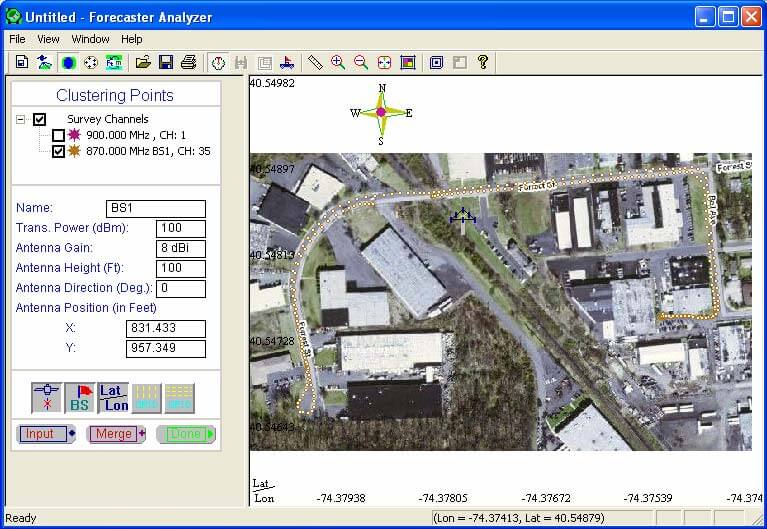Click the zoom out magnifier icon
Viewport: 767px width, 529px height.
[361, 62]
